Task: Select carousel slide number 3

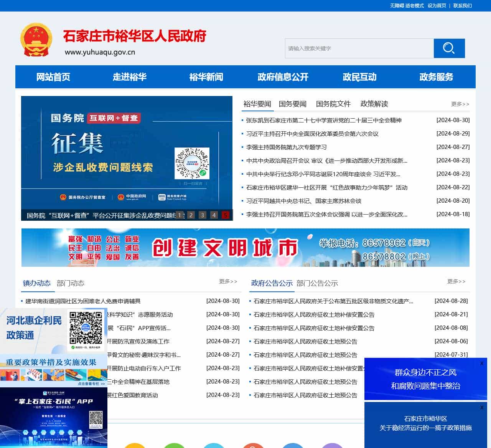Action: (x=203, y=215)
